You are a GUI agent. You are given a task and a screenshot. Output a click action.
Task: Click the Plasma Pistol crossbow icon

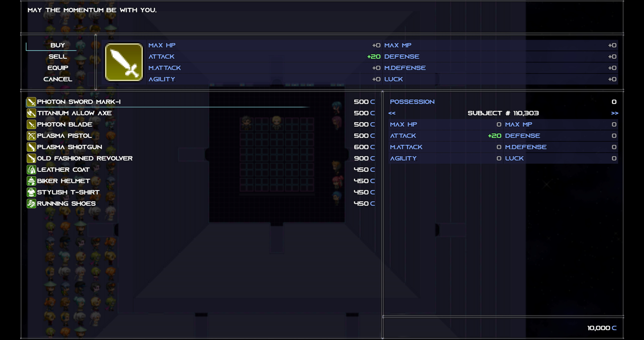tap(31, 136)
